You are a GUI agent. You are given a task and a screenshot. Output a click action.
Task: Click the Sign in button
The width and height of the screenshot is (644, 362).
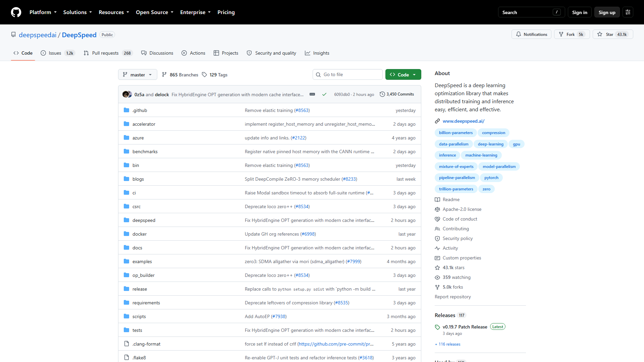580,12
